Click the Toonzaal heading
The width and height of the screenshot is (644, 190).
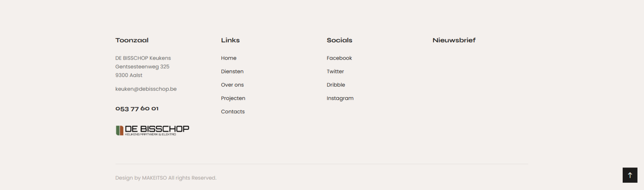coord(132,40)
